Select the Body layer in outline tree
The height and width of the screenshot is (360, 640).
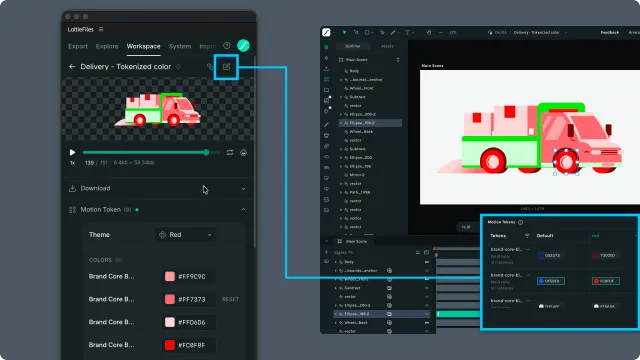point(354,71)
